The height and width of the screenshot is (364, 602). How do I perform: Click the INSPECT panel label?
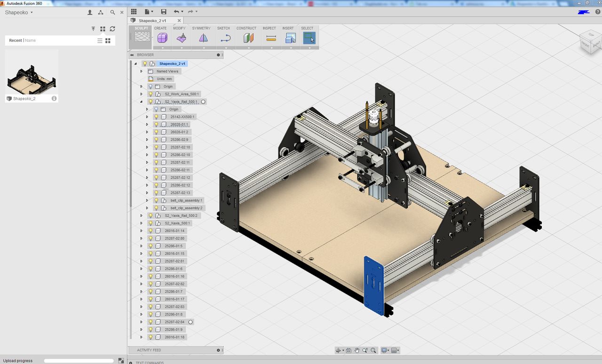point(269,28)
